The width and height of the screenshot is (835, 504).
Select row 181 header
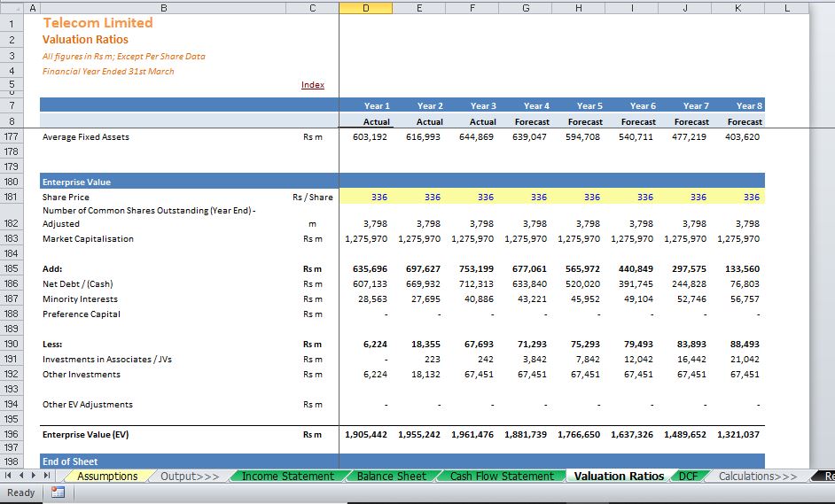click(x=12, y=197)
